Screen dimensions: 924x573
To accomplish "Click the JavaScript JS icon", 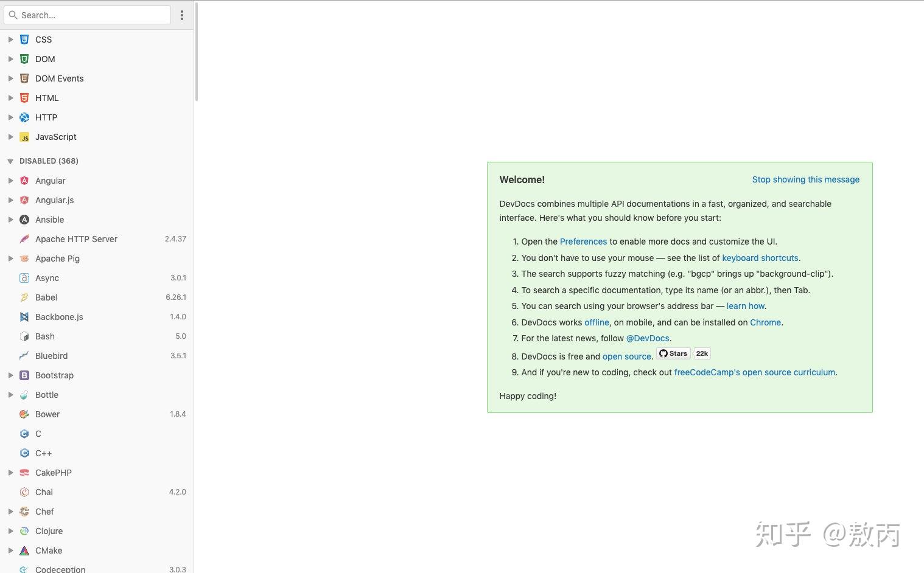I will (24, 137).
